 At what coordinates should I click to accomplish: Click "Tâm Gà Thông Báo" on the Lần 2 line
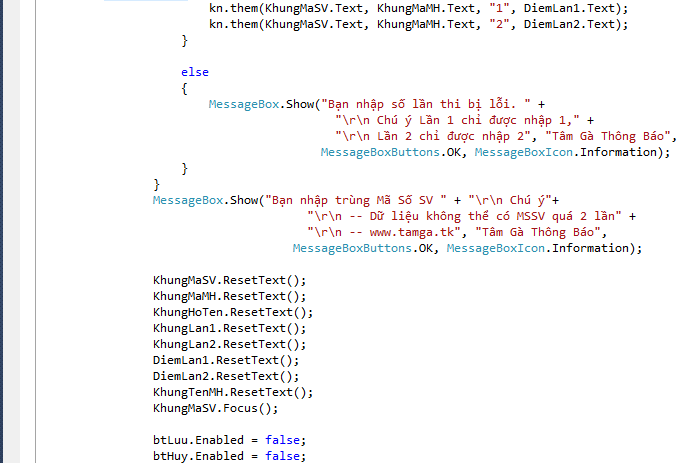click(x=608, y=137)
